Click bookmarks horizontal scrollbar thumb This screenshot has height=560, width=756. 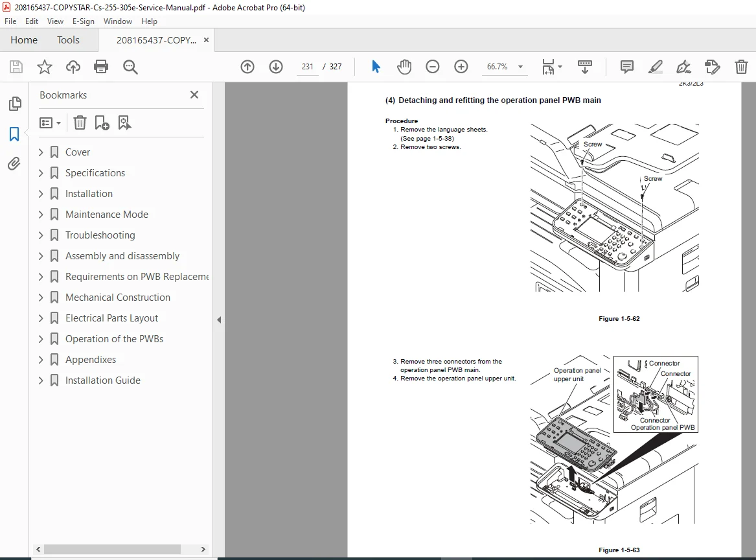point(112,550)
